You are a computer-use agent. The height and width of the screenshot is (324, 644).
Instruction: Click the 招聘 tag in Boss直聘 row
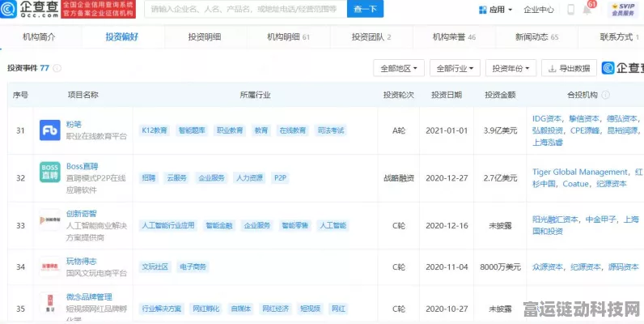coord(149,178)
